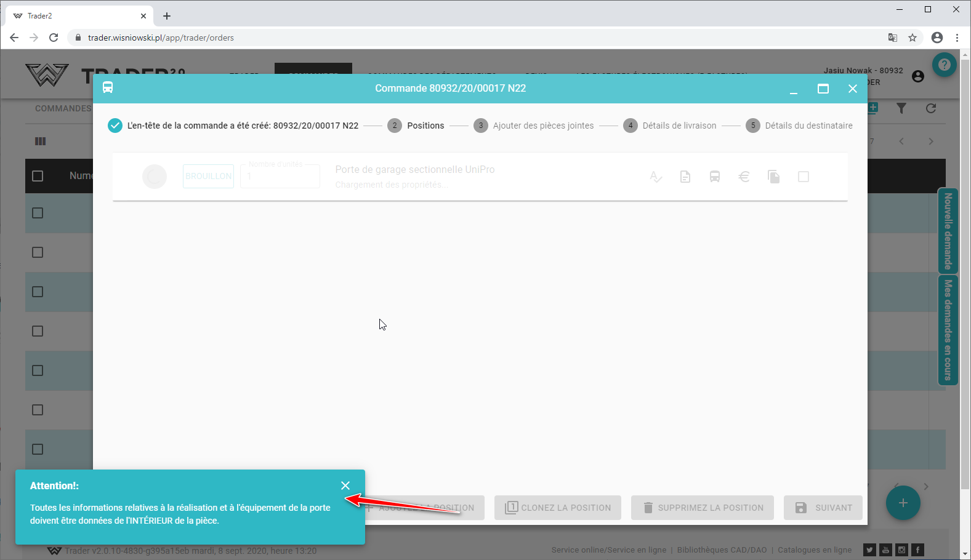
Task: Expand the Mes demandes en cours side panel
Action: 948,330
